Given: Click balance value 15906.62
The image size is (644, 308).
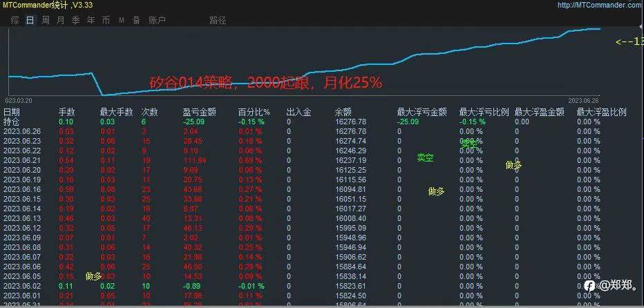Looking at the screenshot, I should 350,257.
